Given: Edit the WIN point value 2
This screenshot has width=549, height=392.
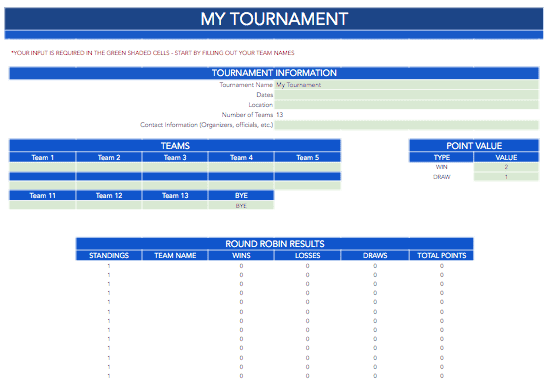Looking at the screenshot, I should pyautogui.click(x=506, y=167).
